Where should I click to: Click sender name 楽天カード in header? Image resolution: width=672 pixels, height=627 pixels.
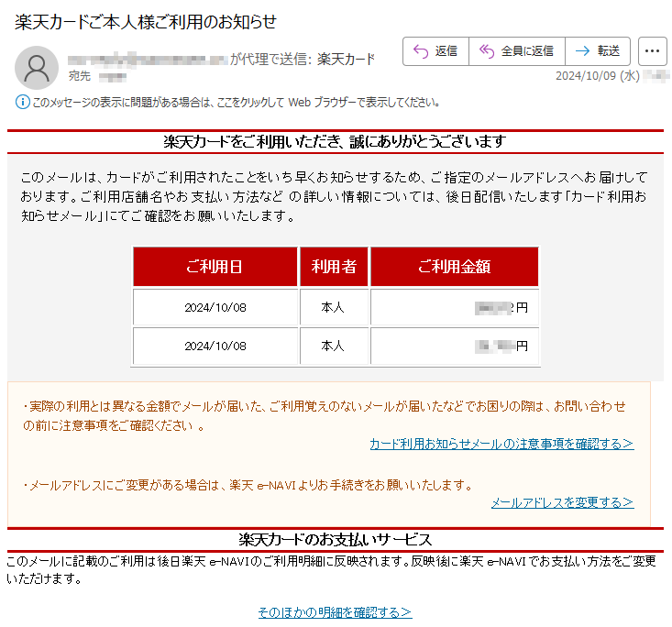[346, 60]
